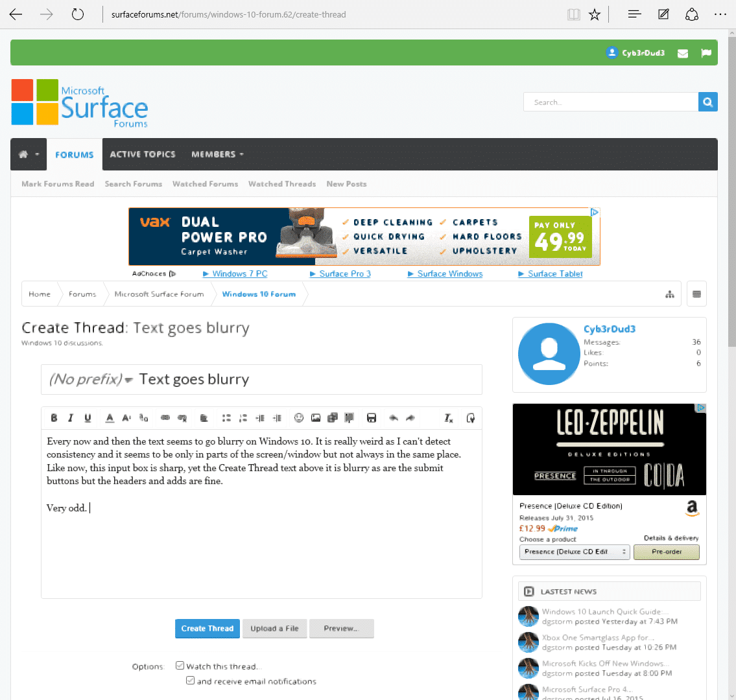Open Cyb3rDud3 profile name in sidebar
Viewport: 736px width, 700px height.
[610, 329]
